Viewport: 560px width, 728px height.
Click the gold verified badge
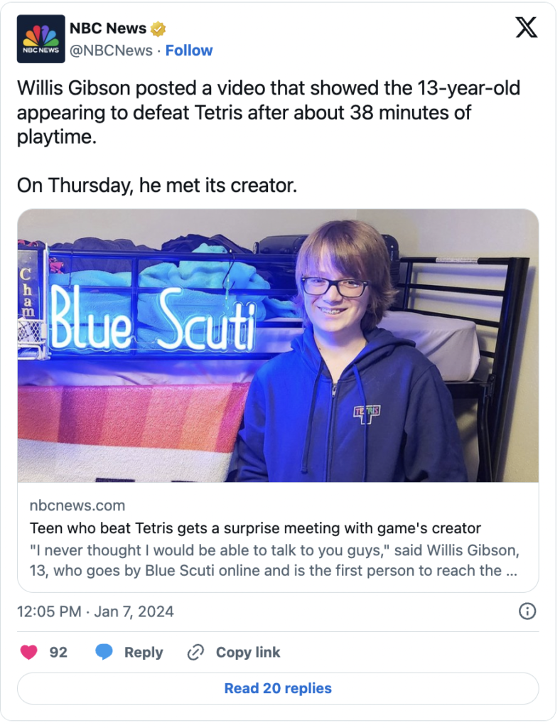158,29
